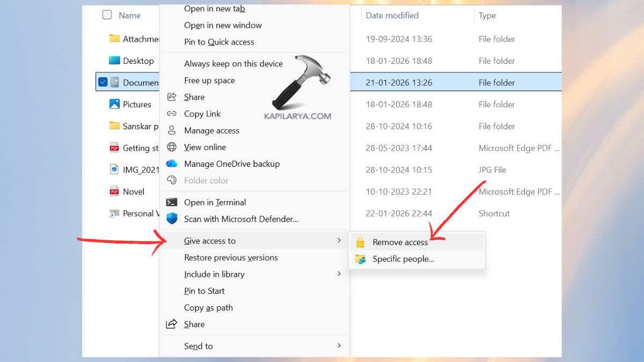The height and width of the screenshot is (362, 644).
Task: Click the Share icon in the context menu
Action: coord(172,97)
